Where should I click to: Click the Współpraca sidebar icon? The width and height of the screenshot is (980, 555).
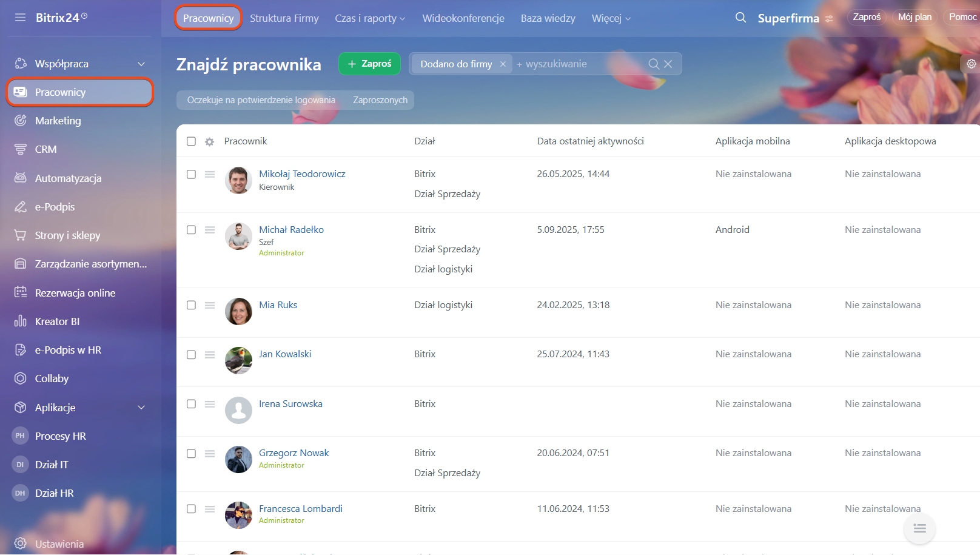[x=21, y=64]
